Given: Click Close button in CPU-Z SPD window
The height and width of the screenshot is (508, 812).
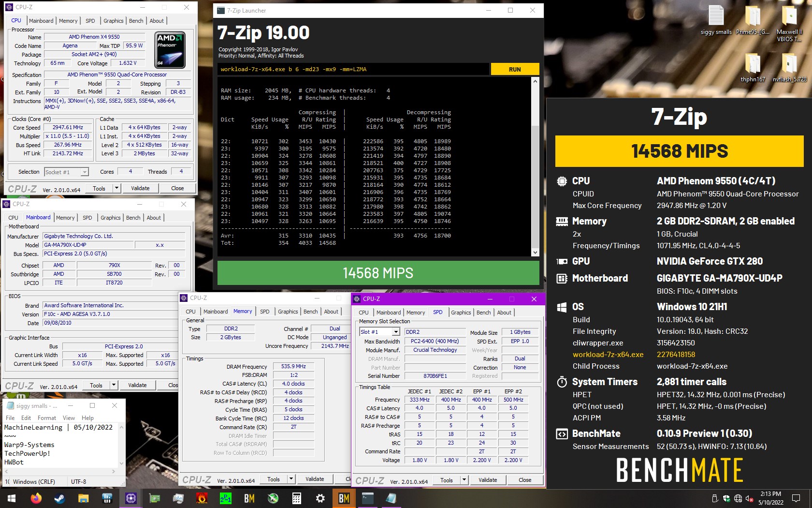Looking at the screenshot, I should pyautogui.click(x=525, y=480).
